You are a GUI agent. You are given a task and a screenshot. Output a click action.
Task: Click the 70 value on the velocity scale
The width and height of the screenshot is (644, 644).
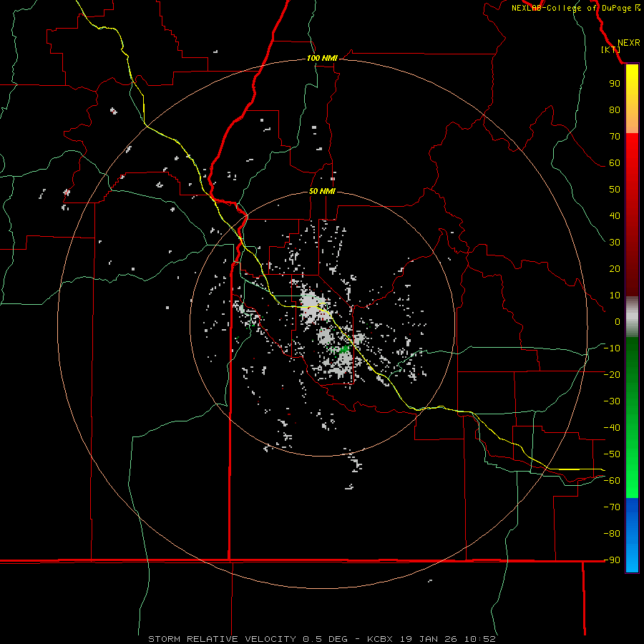615,137
